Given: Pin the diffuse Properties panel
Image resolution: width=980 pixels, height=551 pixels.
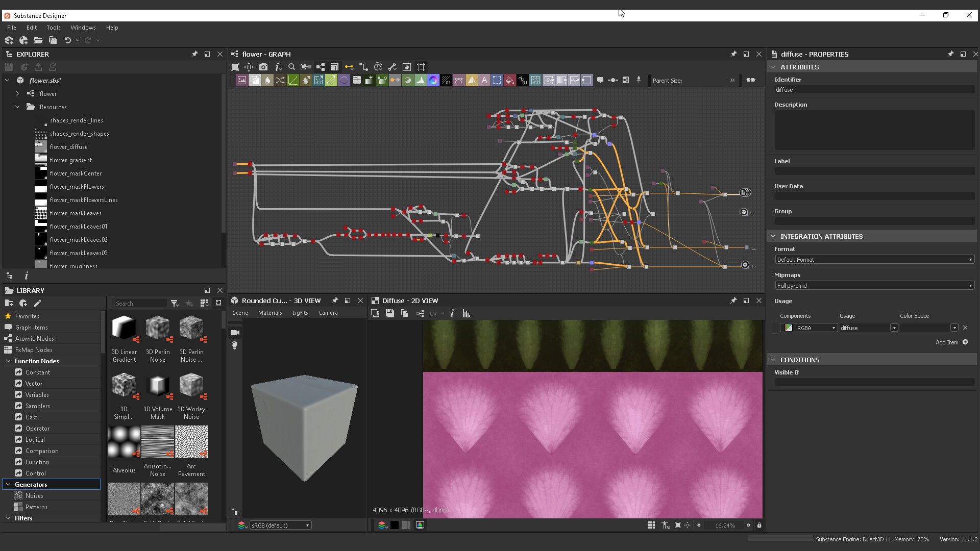Looking at the screenshot, I should (x=950, y=54).
